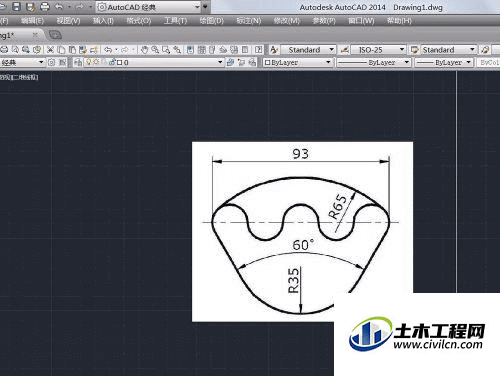
Task: Toggle layer 0 freeze sun icon
Action: coord(96,62)
